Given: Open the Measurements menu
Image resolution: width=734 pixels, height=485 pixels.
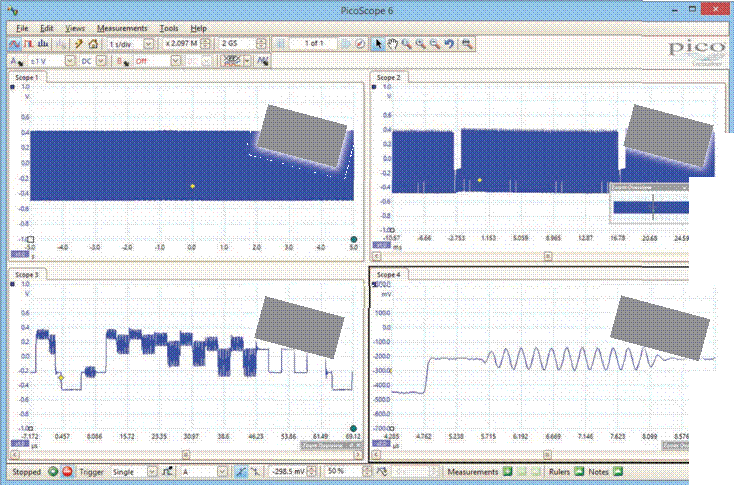Looking at the screenshot, I should coord(122,28).
